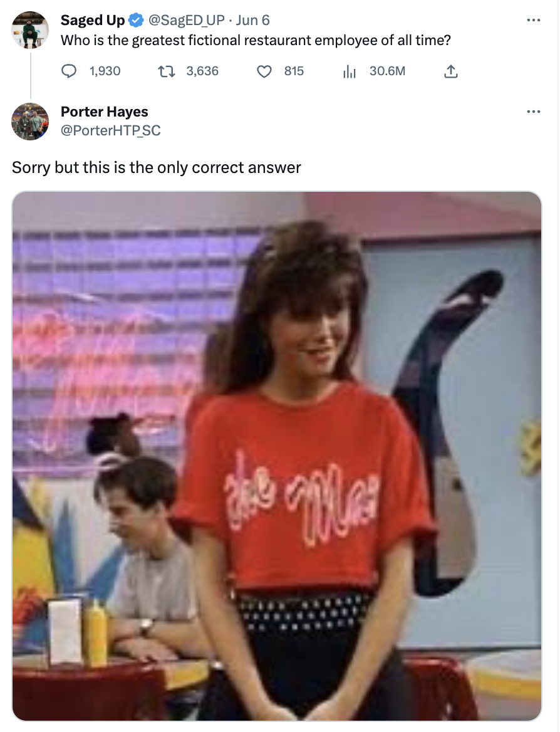Open Porter Hayes' profile avatar
The width and height of the screenshot is (560, 732).
(30, 122)
